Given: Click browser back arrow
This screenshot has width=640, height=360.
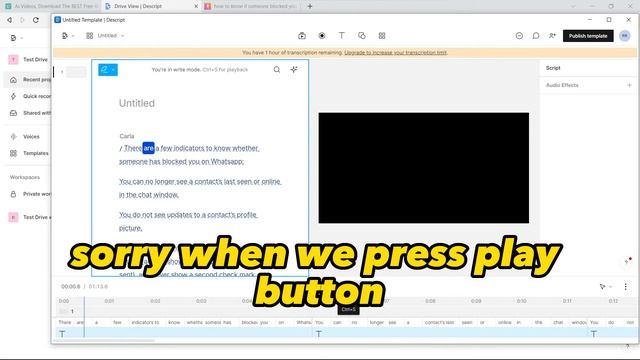Looking at the screenshot, I should [9, 20].
